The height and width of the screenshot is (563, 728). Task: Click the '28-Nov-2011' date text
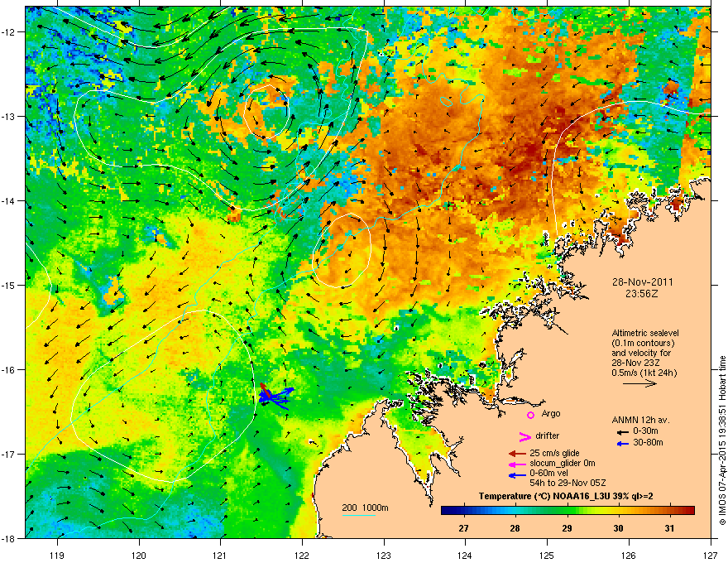coord(643,282)
